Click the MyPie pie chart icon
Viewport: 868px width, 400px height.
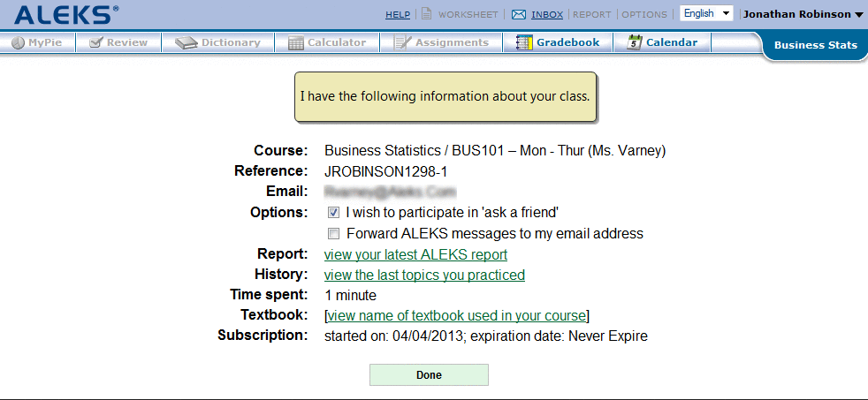19,42
